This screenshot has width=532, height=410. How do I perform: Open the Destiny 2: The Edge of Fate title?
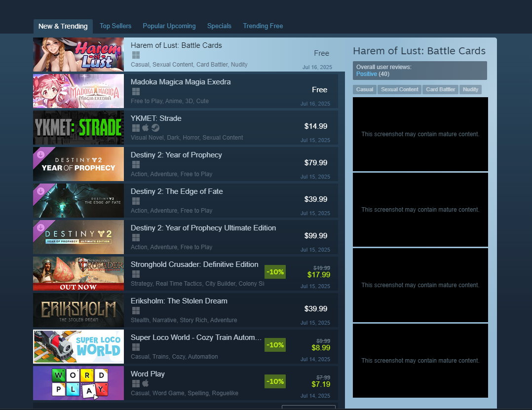[177, 191]
